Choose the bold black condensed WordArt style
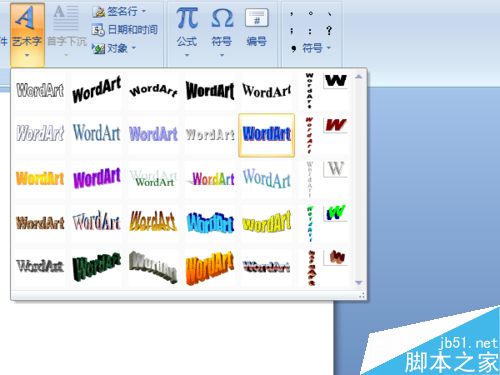This screenshot has width=500, height=375. click(x=210, y=91)
